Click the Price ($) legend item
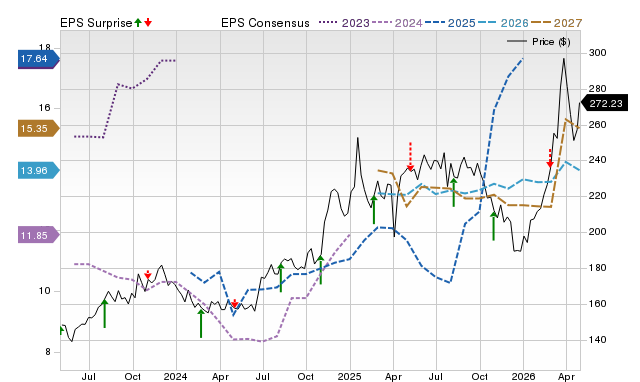 (x=538, y=42)
